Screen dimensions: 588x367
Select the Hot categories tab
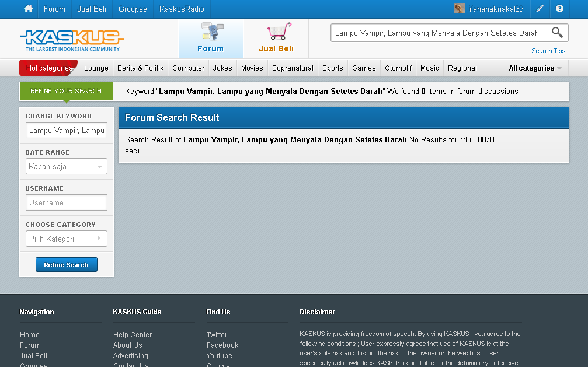tap(48, 68)
